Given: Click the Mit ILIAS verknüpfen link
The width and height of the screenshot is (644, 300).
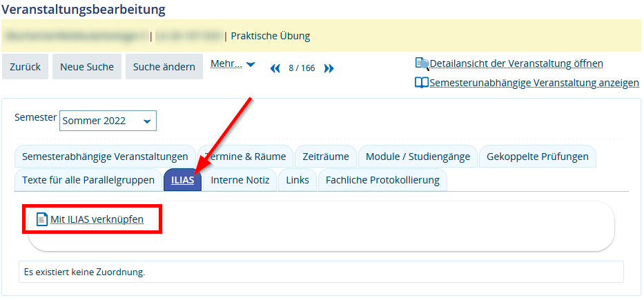Looking at the screenshot, I should tap(97, 220).
